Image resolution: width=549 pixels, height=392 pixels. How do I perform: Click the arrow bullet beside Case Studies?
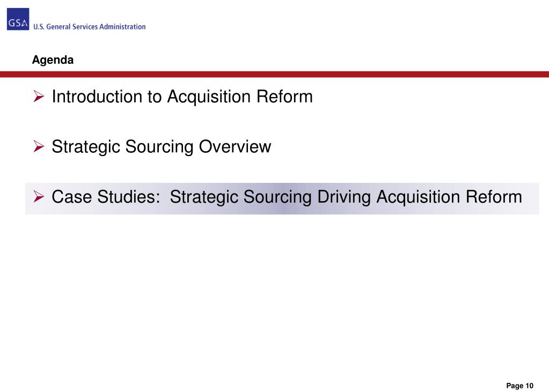click(x=39, y=196)
